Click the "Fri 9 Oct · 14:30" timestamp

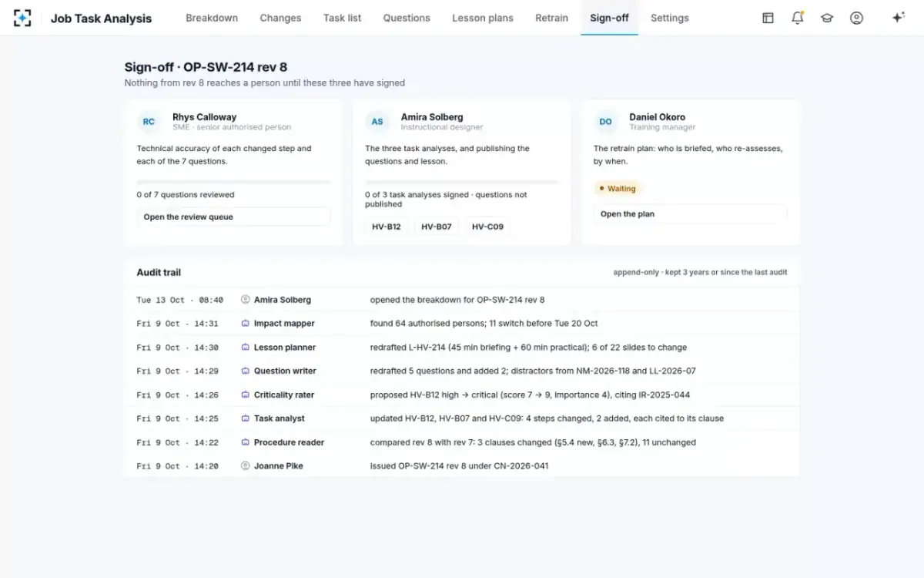pyautogui.click(x=178, y=348)
